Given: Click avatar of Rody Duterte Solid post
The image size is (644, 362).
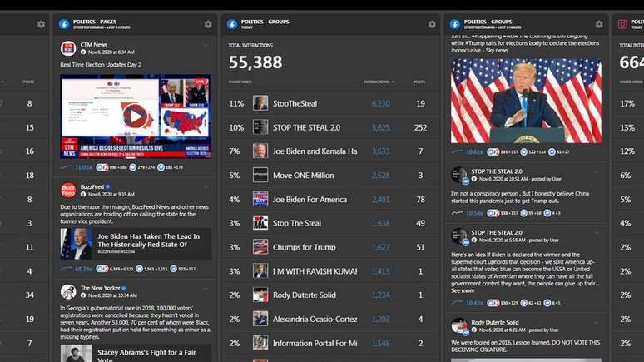Looking at the screenshot, I should pyautogui.click(x=458, y=326).
